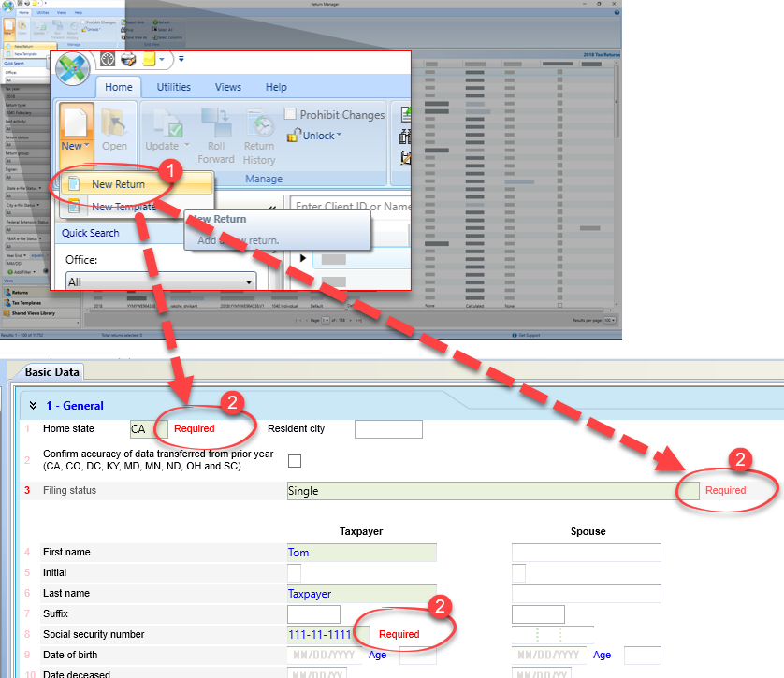
Task: Open the Results per page dropdown
Action: 609,320
